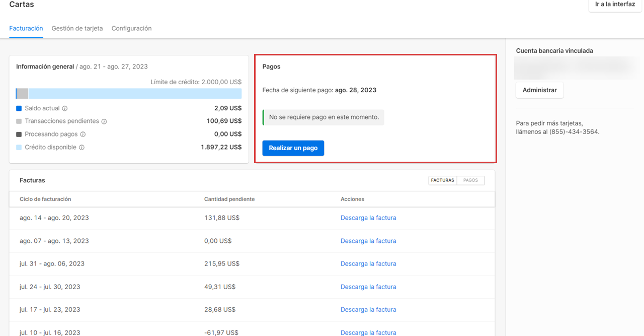Download invoice for jul. 31 - ago. 06
Viewport: 644px width, 336px height.
tap(368, 264)
